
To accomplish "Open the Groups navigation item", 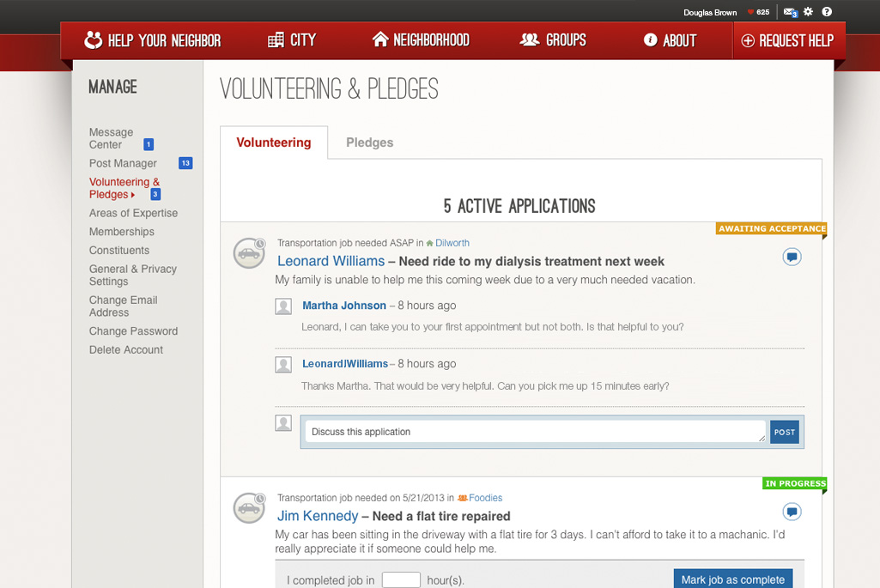I will pyautogui.click(x=553, y=40).
